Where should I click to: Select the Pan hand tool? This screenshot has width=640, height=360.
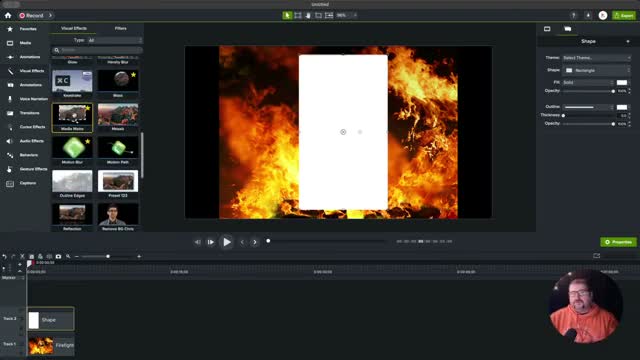[x=308, y=16]
